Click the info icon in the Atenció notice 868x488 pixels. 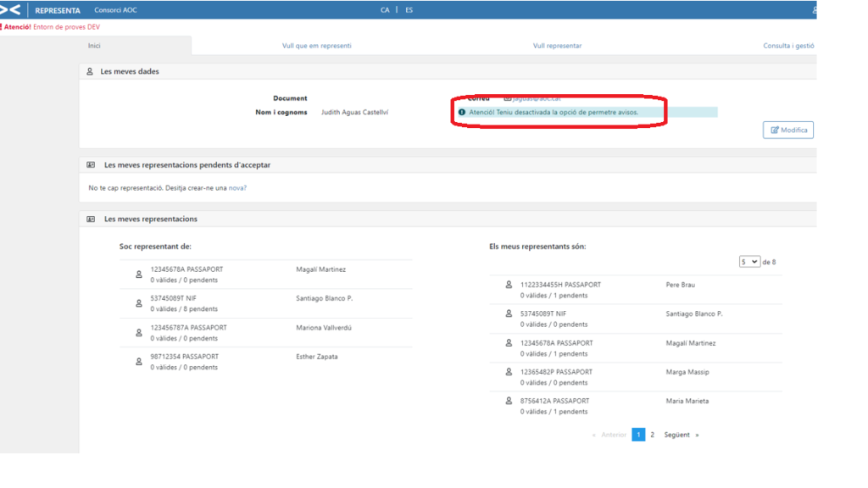coord(462,112)
